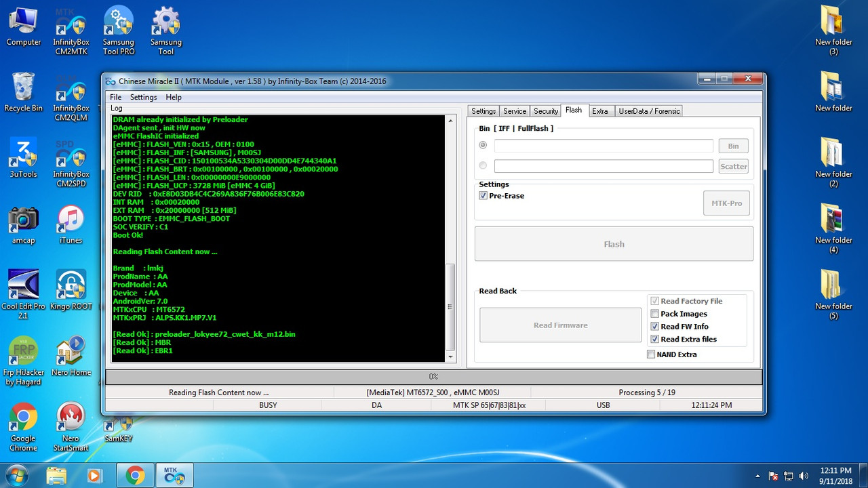
Task: Open Windows Explorer from taskbar
Action: pos(57,476)
